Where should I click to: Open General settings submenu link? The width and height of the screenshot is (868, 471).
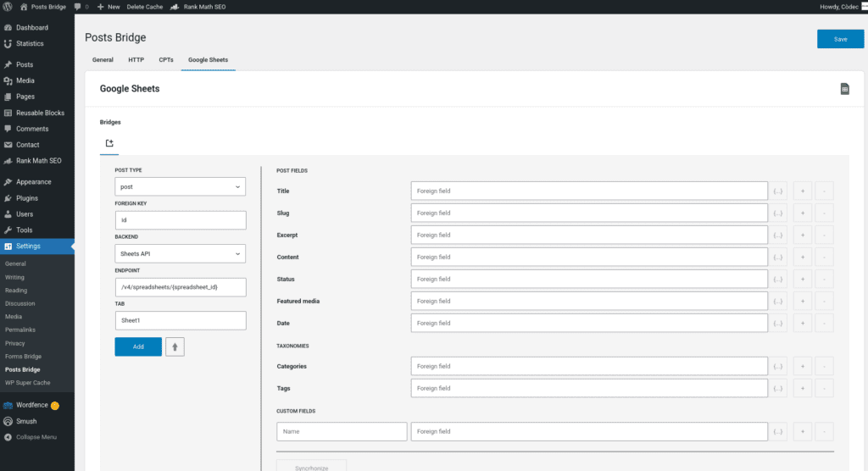15,264
